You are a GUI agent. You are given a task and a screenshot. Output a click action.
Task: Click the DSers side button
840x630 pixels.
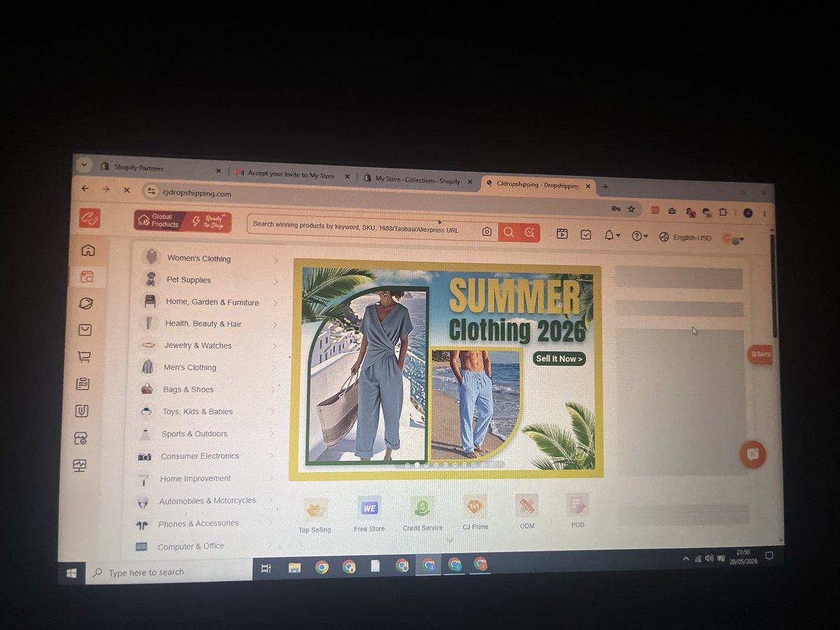pos(760,355)
